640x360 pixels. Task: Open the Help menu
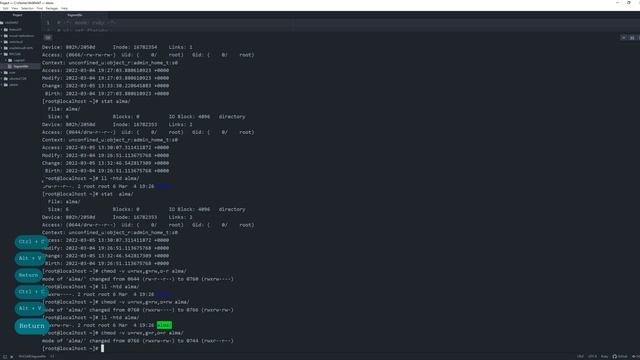(64, 8)
